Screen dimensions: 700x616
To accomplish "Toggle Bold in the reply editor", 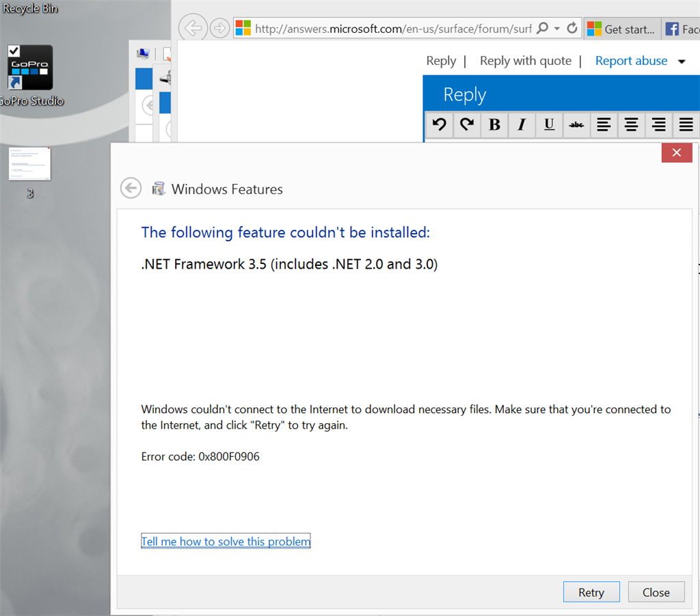I will click(x=494, y=124).
